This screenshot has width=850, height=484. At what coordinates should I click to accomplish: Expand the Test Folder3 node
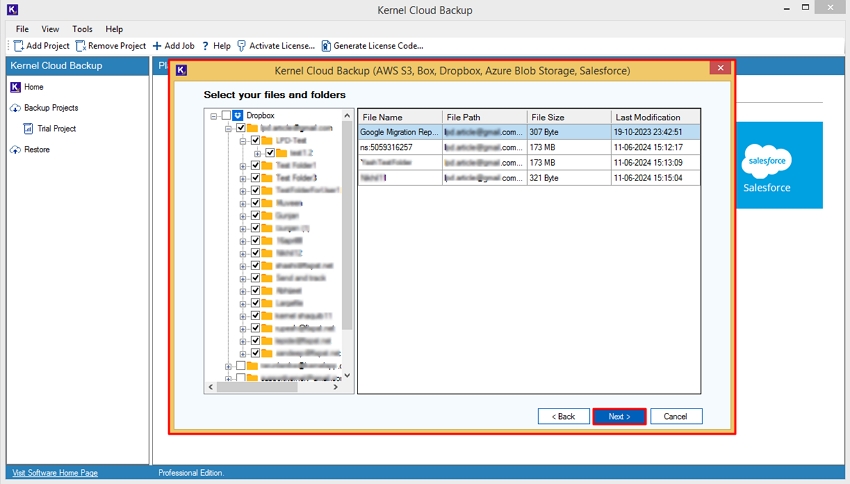coord(243,178)
